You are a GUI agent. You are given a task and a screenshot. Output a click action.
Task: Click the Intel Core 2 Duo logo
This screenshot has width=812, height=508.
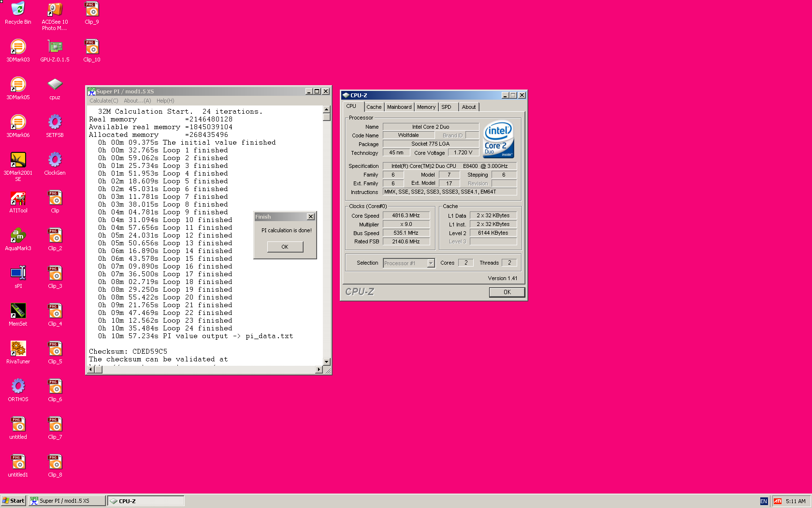pyautogui.click(x=498, y=139)
